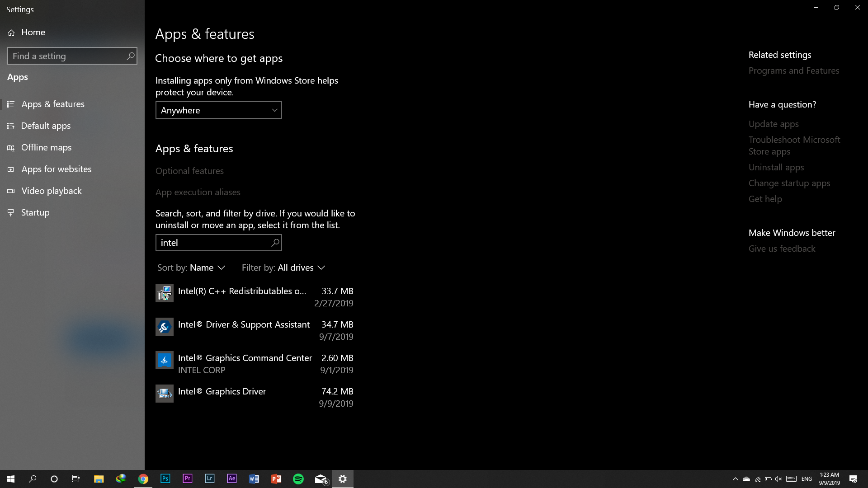
Task: Open the Programs and Features link
Action: [x=793, y=70]
